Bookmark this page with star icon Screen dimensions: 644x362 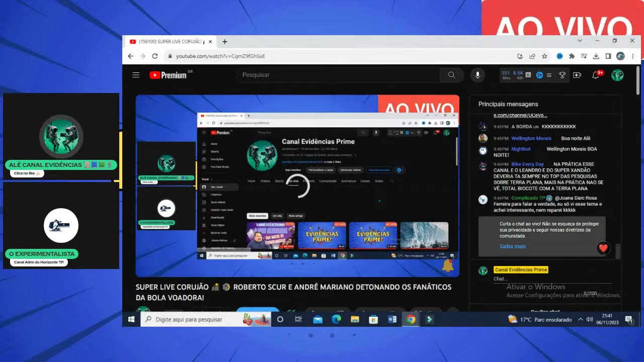coord(544,56)
